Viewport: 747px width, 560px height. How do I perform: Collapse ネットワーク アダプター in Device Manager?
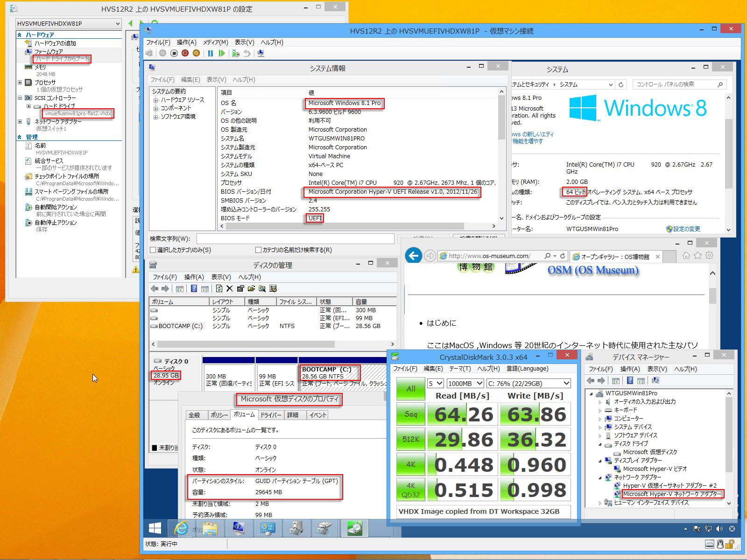click(600, 477)
